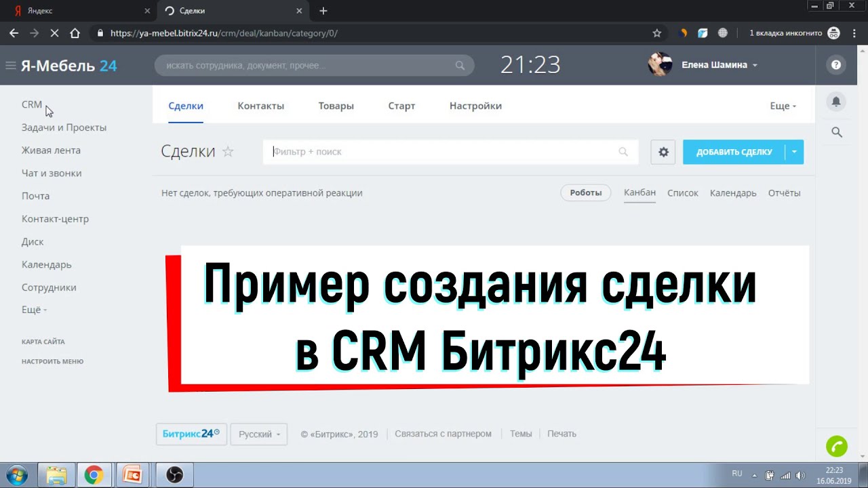
Task: Click the search icon under the notification bell
Action: [837, 132]
